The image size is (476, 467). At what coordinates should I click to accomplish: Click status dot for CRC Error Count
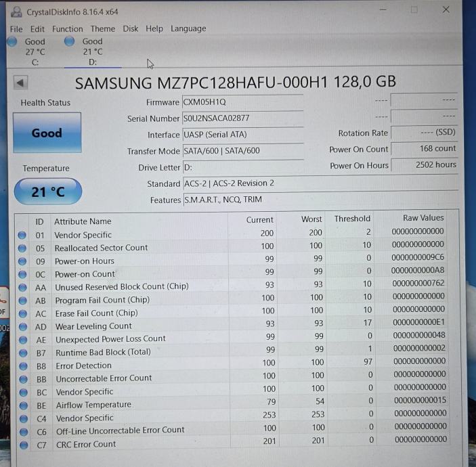pos(24,445)
